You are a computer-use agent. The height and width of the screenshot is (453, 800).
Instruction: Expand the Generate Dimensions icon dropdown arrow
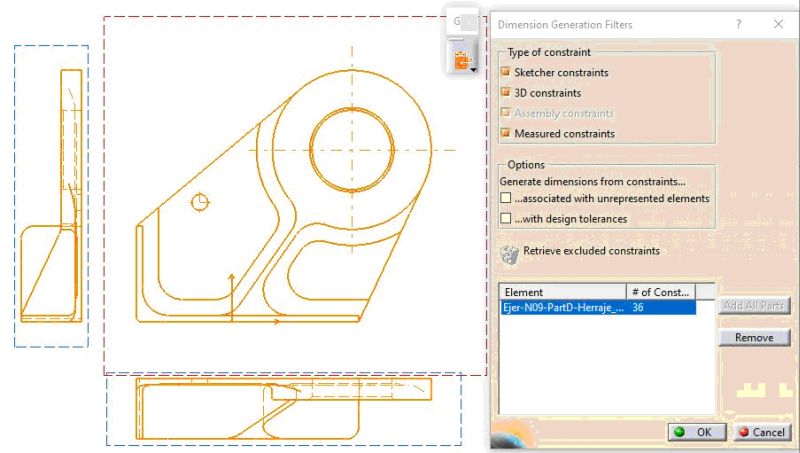[474, 70]
